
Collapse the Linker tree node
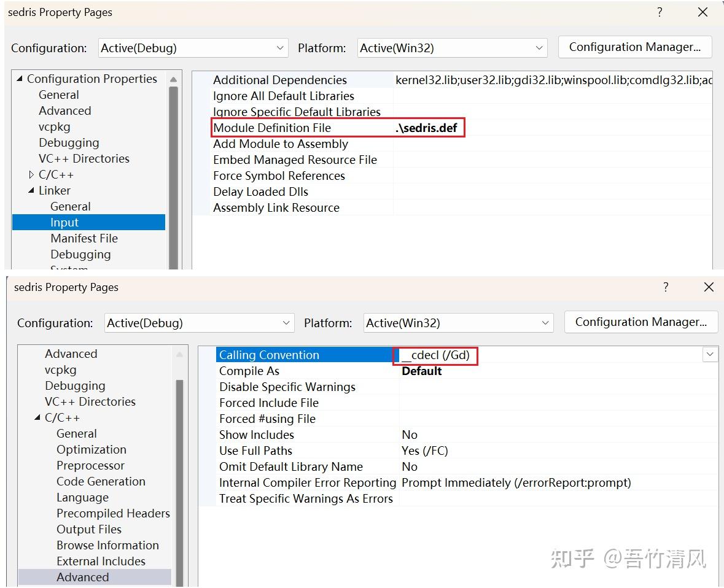(x=31, y=191)
